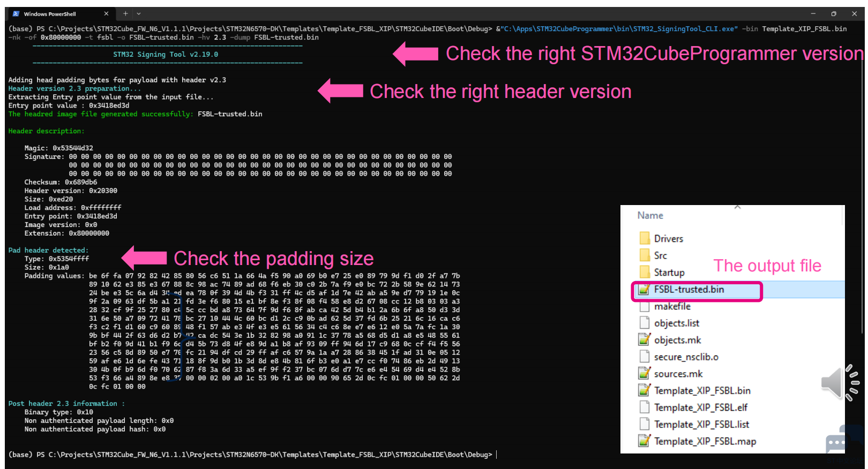Select the objects.list file name
Screen dimensions: 868x469
click(677, 323)
